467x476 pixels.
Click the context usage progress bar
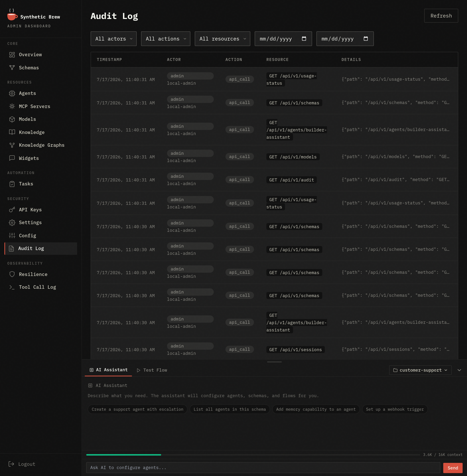tap(253, 455)
